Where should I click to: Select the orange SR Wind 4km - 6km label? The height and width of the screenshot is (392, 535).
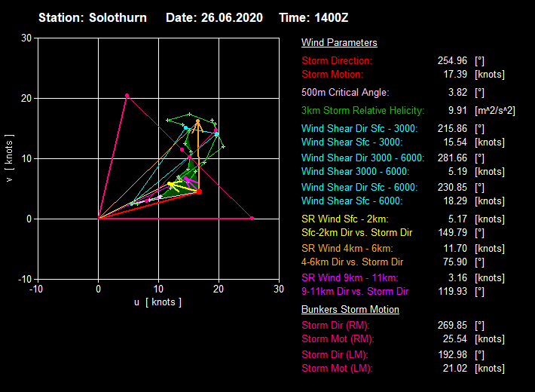click(347, 248)
